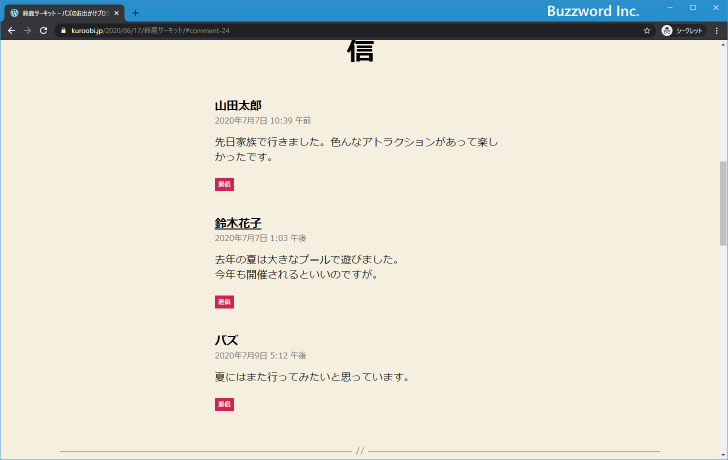Reply to バズ's comment with 返信 button
The image size is (728, 460).
click(x=224, y=404)
